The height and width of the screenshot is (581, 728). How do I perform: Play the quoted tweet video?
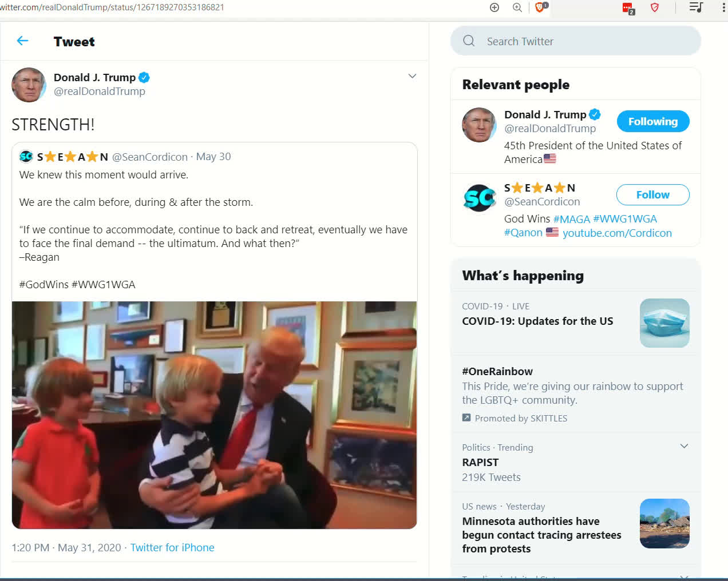[214, 415]
